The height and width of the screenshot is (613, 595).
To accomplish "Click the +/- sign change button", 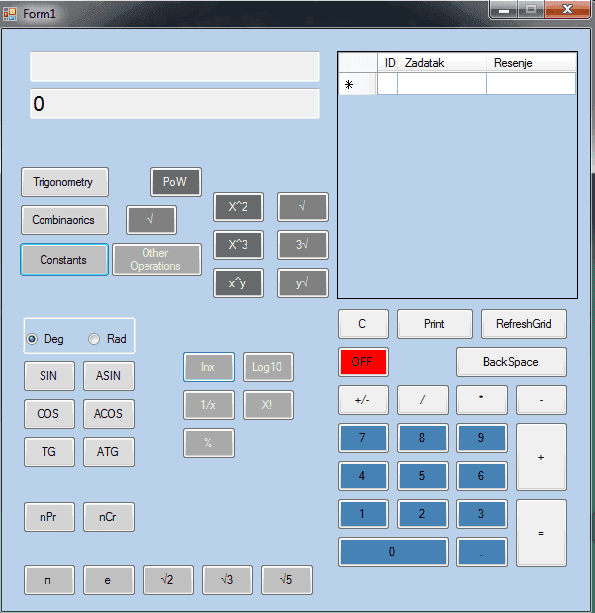I will coord(363,400).
